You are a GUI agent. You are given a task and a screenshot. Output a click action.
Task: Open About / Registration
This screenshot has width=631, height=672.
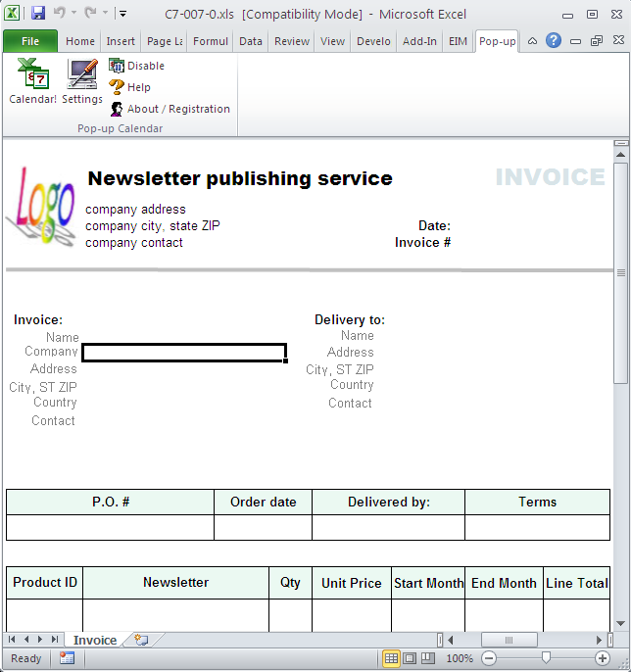[x=170, y=109]
